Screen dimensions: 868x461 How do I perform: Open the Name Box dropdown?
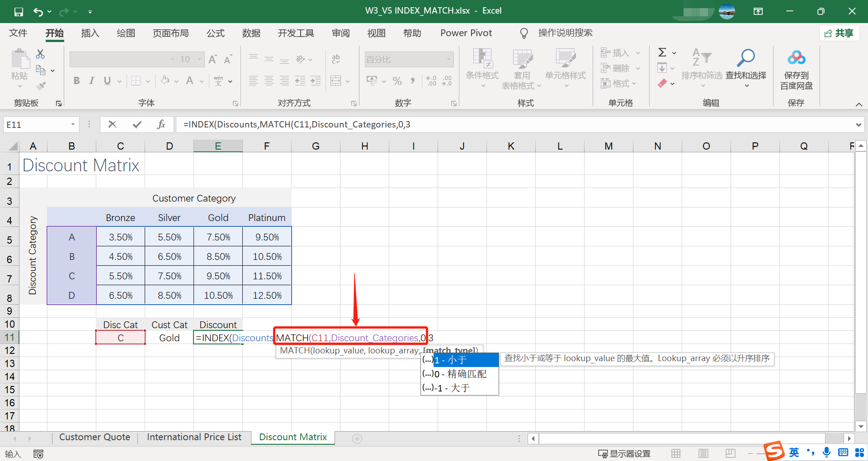click(x=73, y=124)
